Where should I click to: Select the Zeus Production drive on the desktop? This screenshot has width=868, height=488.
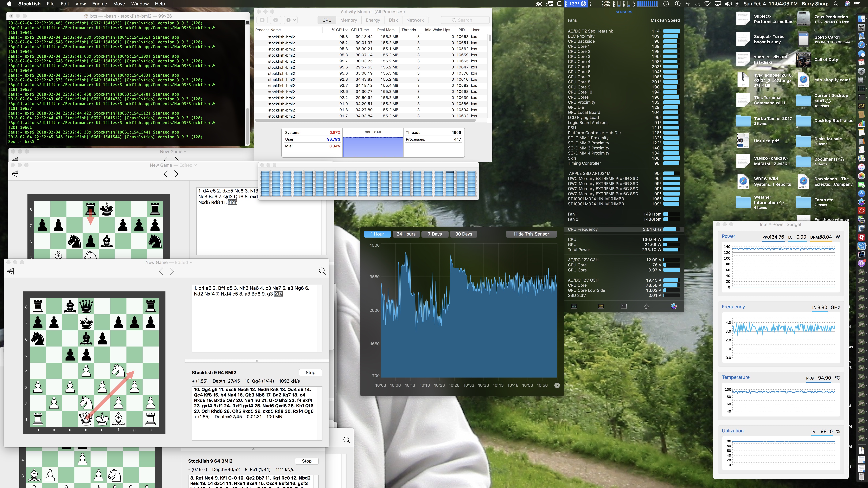coord(804,19)
